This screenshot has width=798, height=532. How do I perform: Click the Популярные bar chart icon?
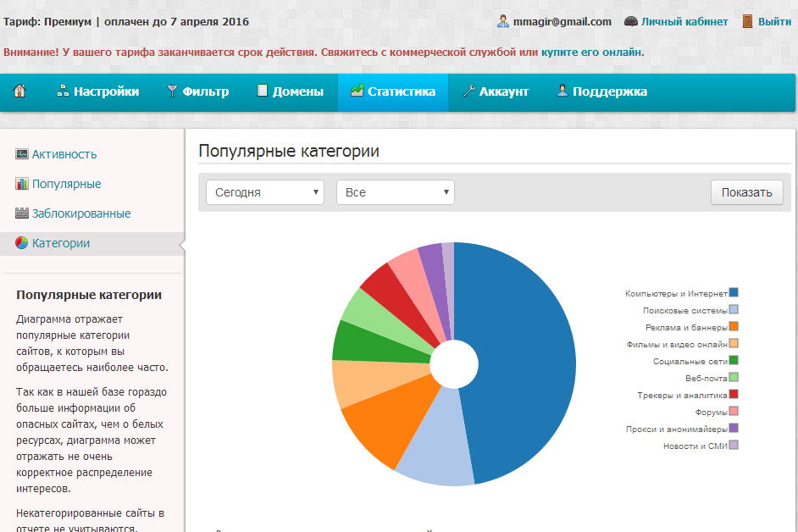coord(22,184)
